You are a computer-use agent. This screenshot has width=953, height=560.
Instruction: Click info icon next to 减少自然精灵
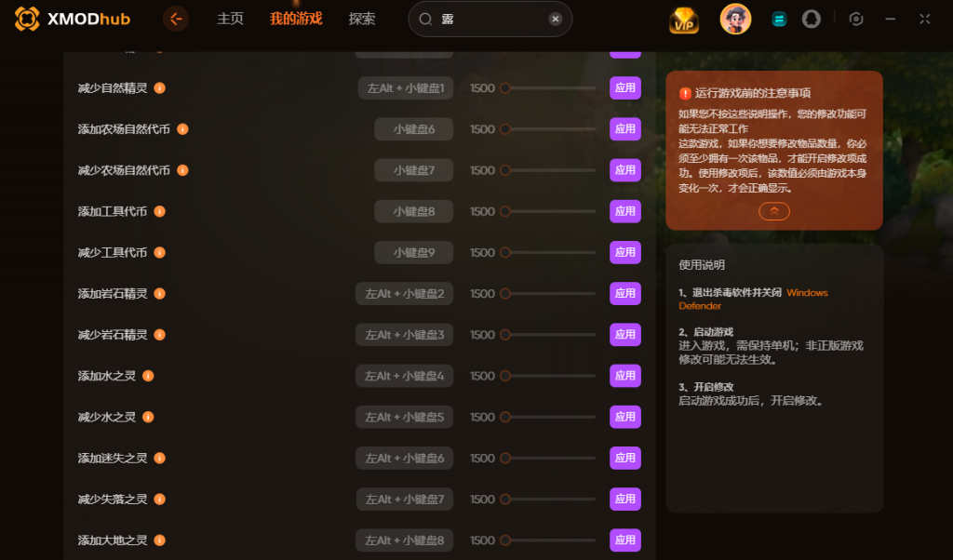coord(159,88)
